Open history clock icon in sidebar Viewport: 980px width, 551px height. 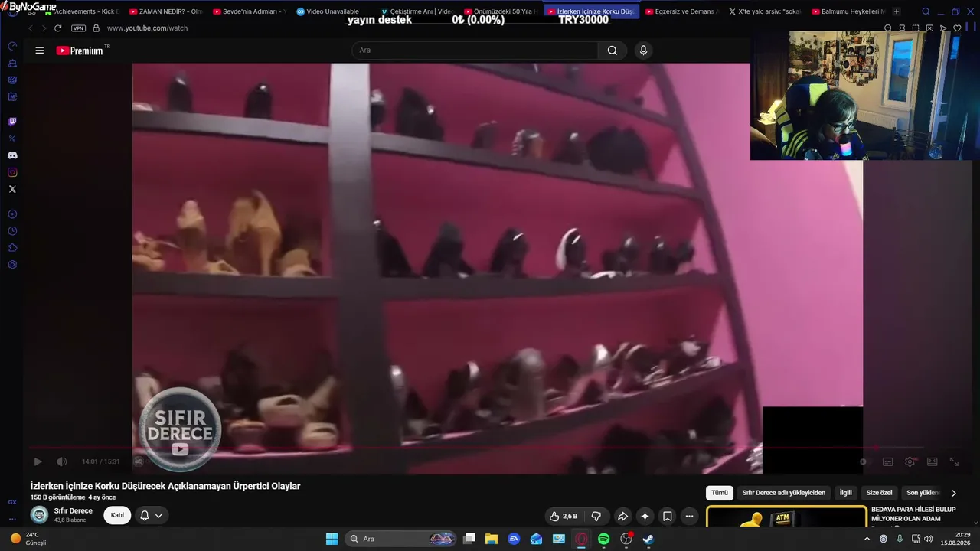[12, 231]
